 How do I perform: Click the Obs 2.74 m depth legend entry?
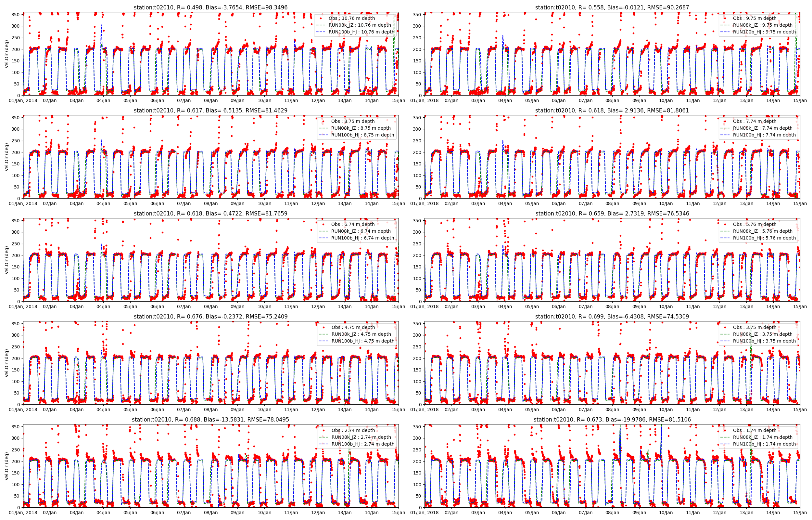coord(353,430)
